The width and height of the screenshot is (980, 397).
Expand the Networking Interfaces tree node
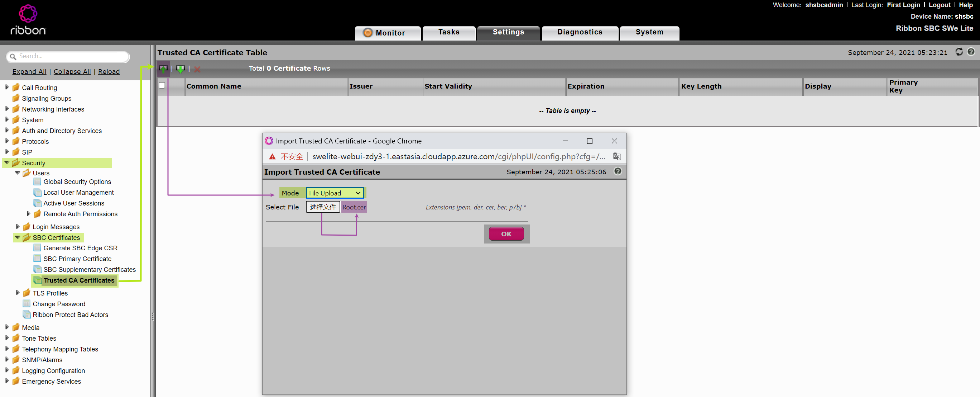click(6, 109)
